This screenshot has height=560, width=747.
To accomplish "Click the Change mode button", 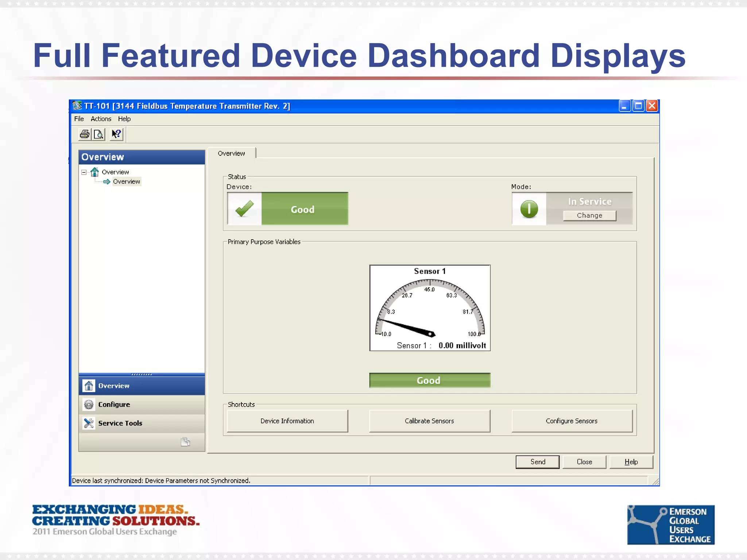I will tap(589, 215).
